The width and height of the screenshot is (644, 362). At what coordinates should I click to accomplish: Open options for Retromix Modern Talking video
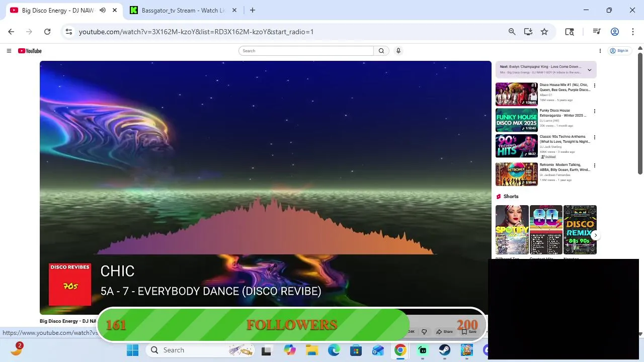[595, 165]
